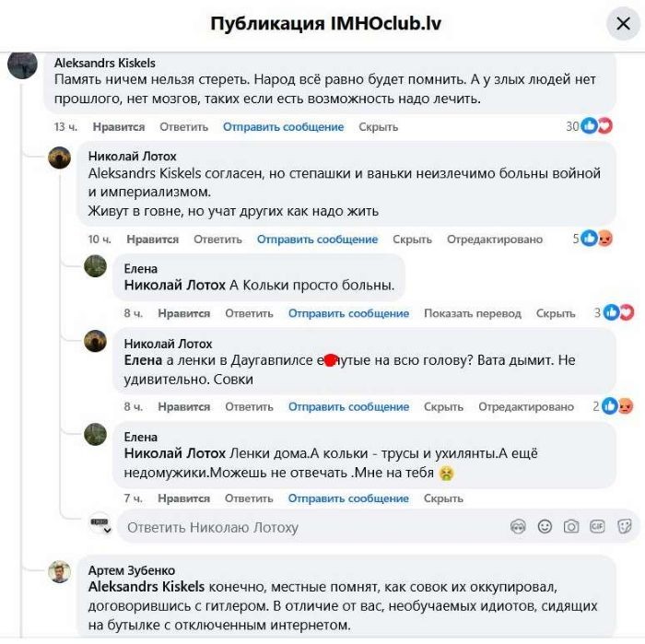645x644 pixels.
Task: Switch commenting profile via avatar dropdown
Action: tap(101, 526)
